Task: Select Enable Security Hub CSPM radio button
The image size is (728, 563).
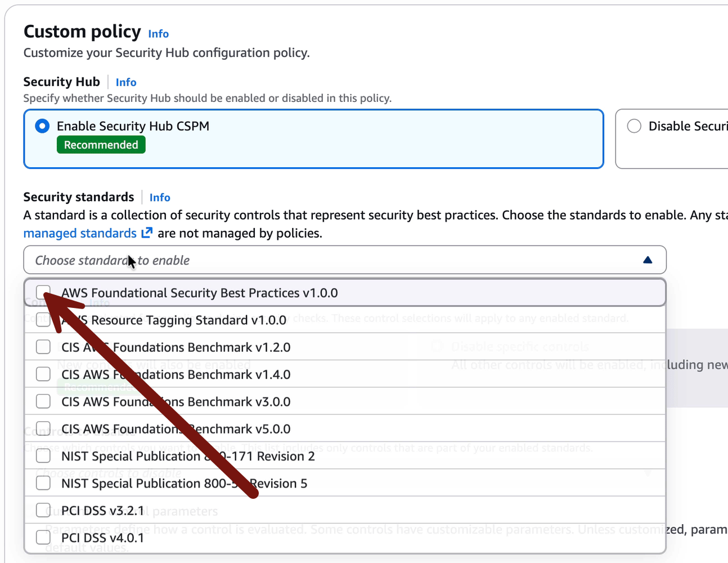Action: [42, 126]
